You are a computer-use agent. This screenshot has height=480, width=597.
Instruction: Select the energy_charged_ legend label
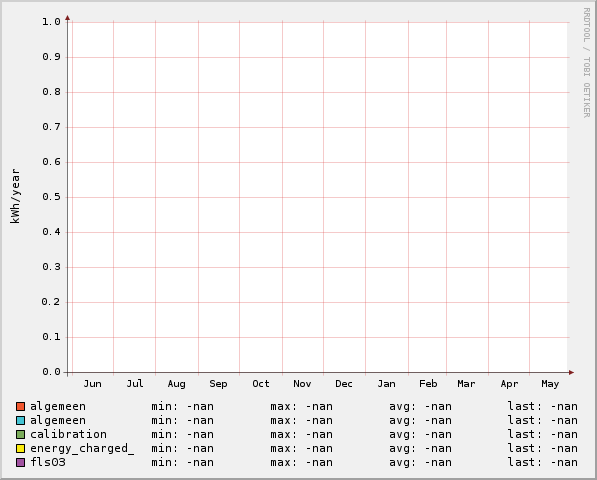(82, 449)
